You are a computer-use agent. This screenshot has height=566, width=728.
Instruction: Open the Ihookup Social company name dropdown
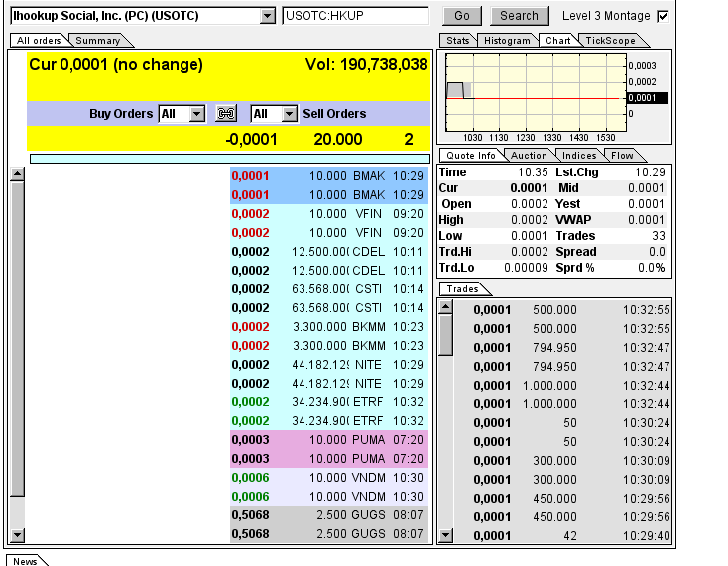(267, 16)
